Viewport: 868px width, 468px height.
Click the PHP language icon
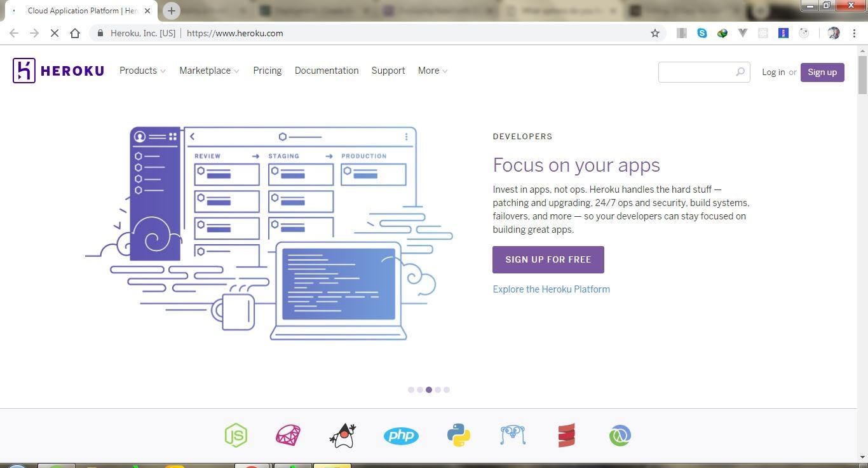(401, 436)
